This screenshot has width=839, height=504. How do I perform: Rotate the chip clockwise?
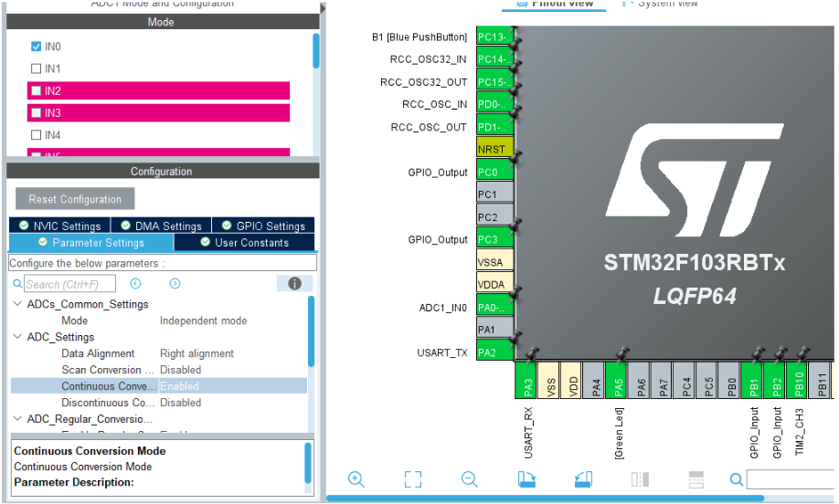coord(526,478)
